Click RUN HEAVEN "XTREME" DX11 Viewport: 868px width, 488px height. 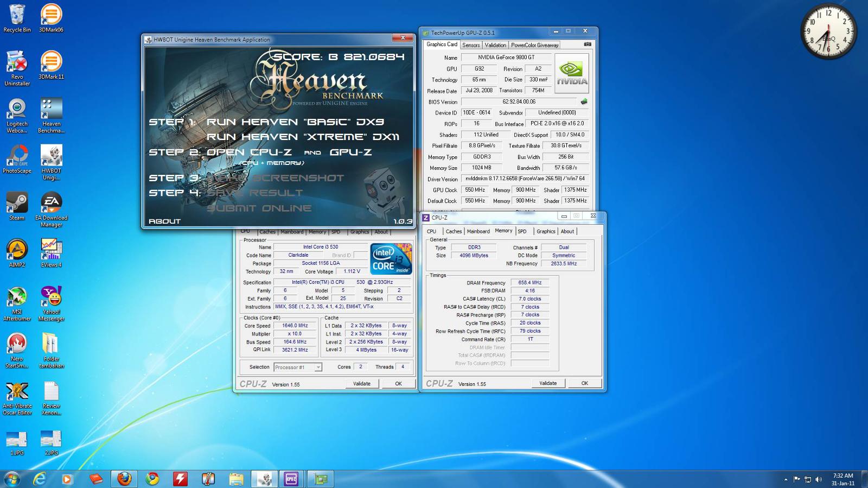(x=303, y=137)
